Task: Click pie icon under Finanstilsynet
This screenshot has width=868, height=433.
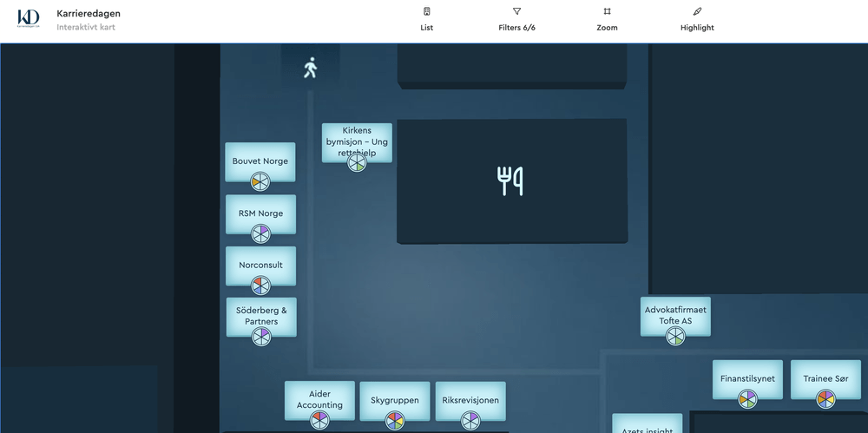Action: pos(747,399)
